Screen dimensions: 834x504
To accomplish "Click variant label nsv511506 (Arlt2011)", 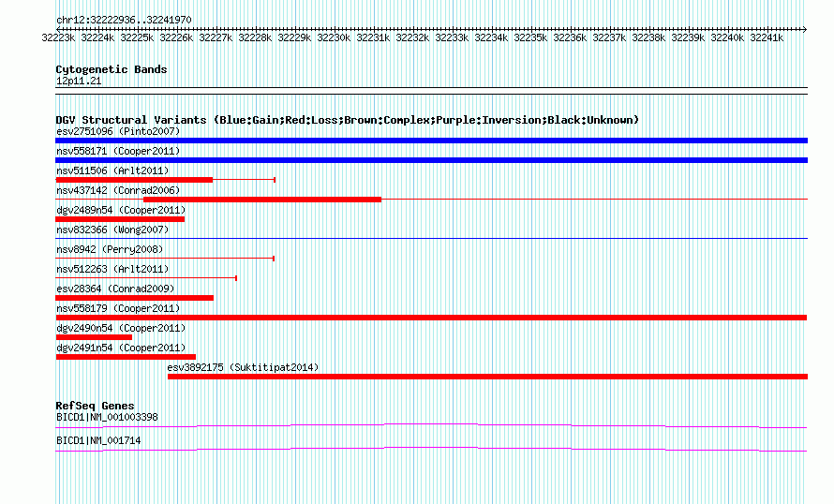I will tap(112, 170).
